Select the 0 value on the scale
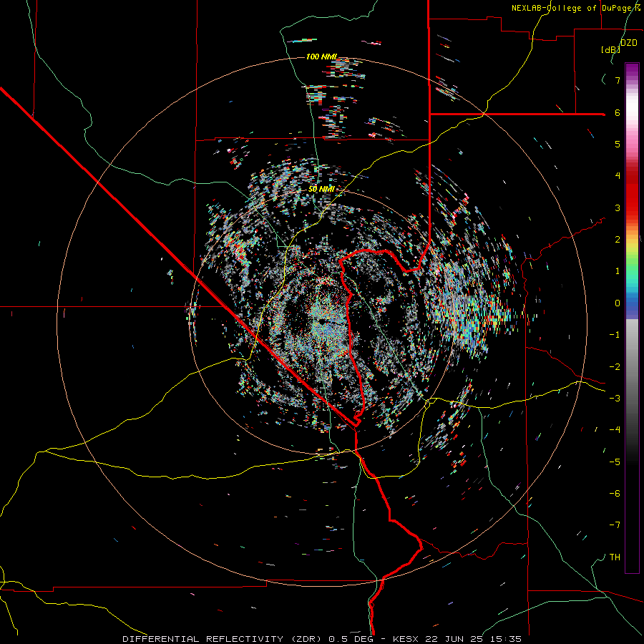This screenshot has width=644, height=644. (618, 303)
